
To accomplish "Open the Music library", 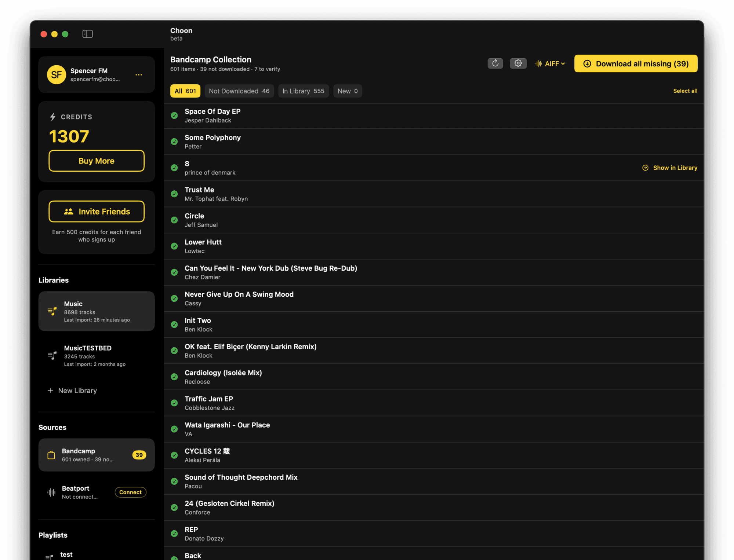I will click(x=97, y=311).
